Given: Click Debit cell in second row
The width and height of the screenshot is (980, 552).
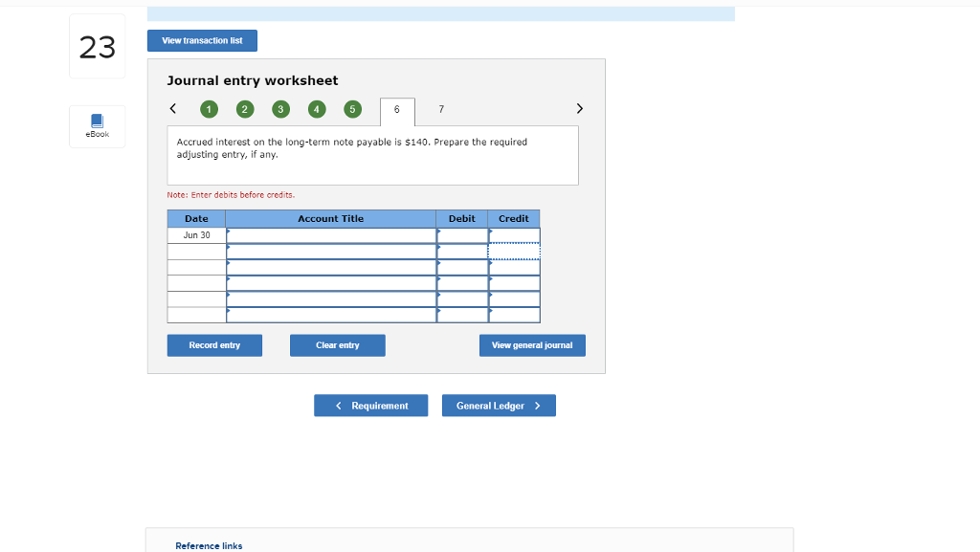Looking at the screenshot, I should (x=462, y=252).
